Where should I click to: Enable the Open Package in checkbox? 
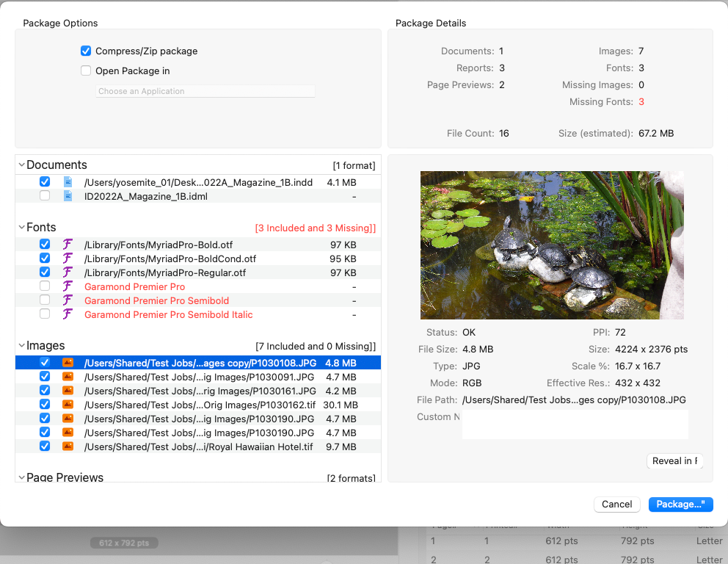tap(86, 70)
